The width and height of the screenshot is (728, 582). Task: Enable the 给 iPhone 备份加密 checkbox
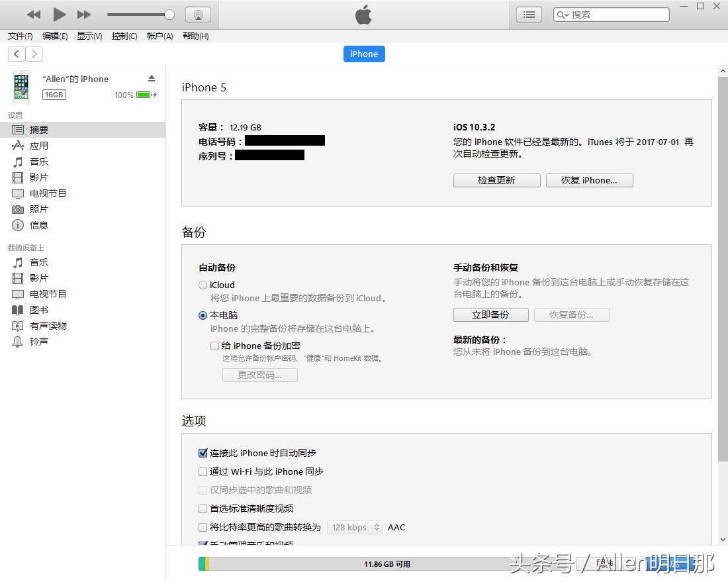point(214,346)
